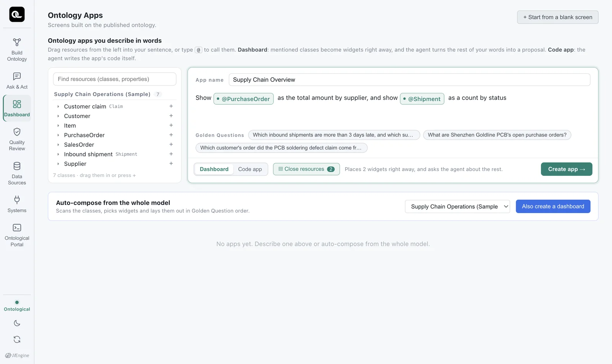Go to Quality Review
612x364 pixels.
click(17, 140)
